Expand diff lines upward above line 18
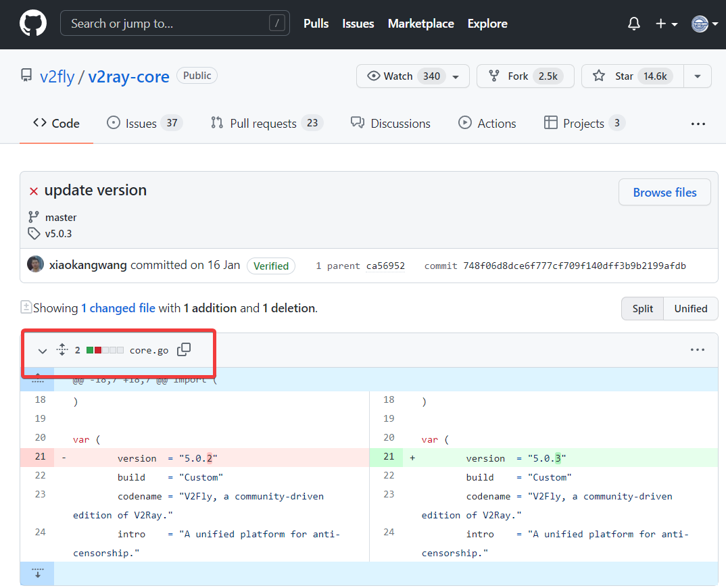Viewport: 726px width, 588px height. click(37, 379)
